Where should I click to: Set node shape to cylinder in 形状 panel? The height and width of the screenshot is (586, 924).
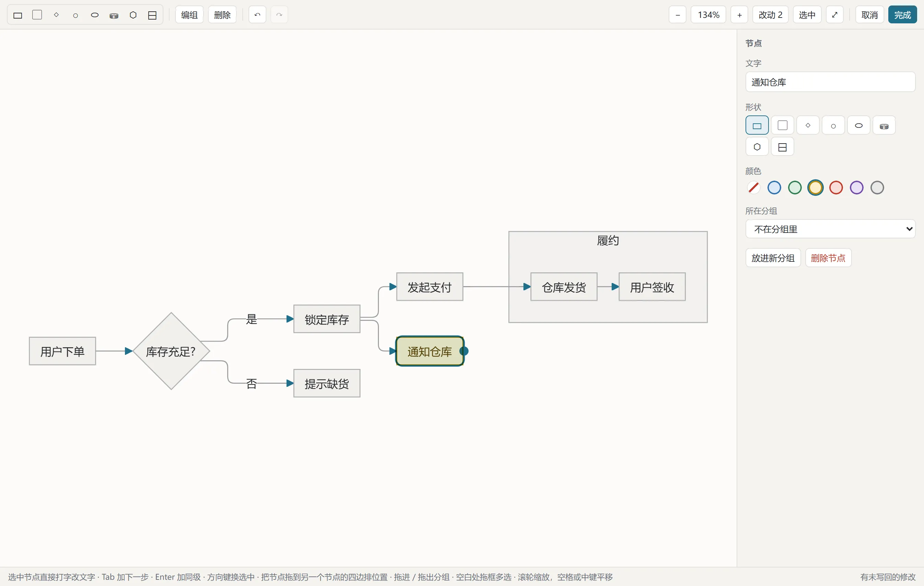point(884,125)
